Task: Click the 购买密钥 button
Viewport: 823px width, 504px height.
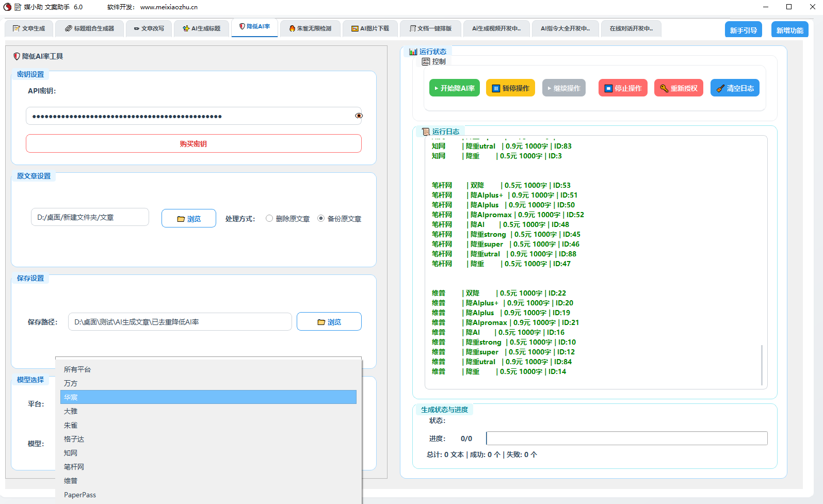Action: pos(193,144)
